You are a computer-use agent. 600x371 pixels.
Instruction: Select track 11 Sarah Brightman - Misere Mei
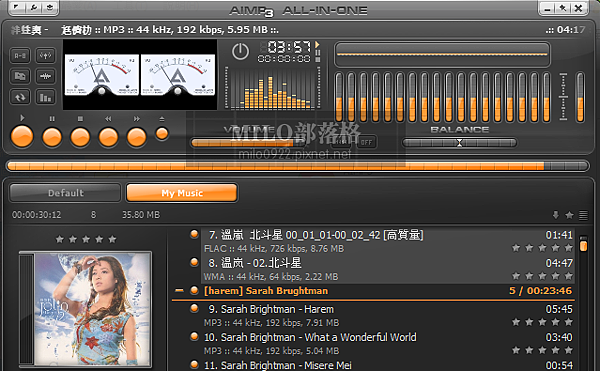pyautogui.click(x=387, y=365)
